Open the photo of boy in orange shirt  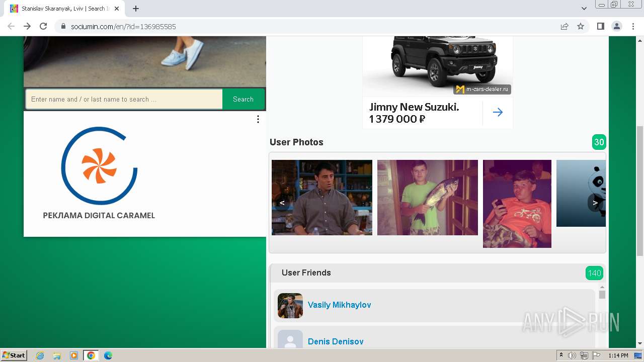517,204
